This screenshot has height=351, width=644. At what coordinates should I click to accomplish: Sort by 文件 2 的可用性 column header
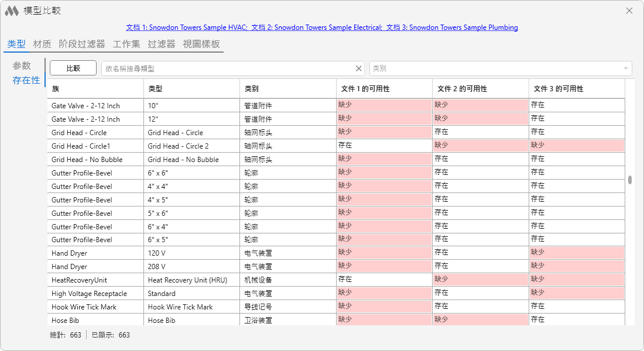481,89
